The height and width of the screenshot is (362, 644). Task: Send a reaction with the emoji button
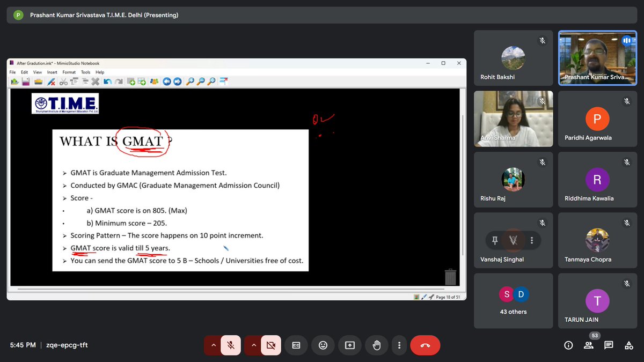323,345
